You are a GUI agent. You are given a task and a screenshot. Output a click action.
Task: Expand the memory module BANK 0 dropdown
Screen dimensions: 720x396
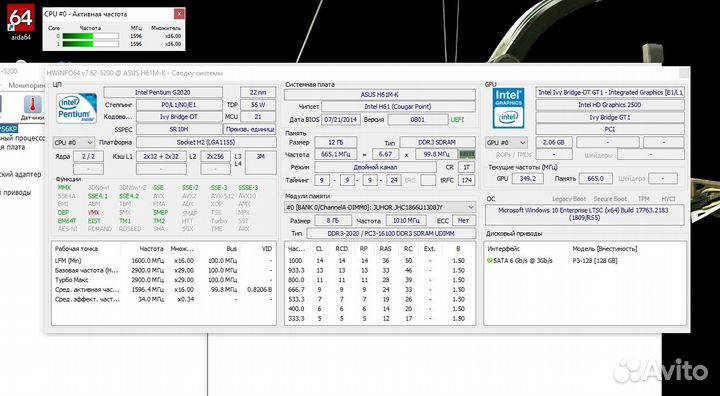(380, 207)
